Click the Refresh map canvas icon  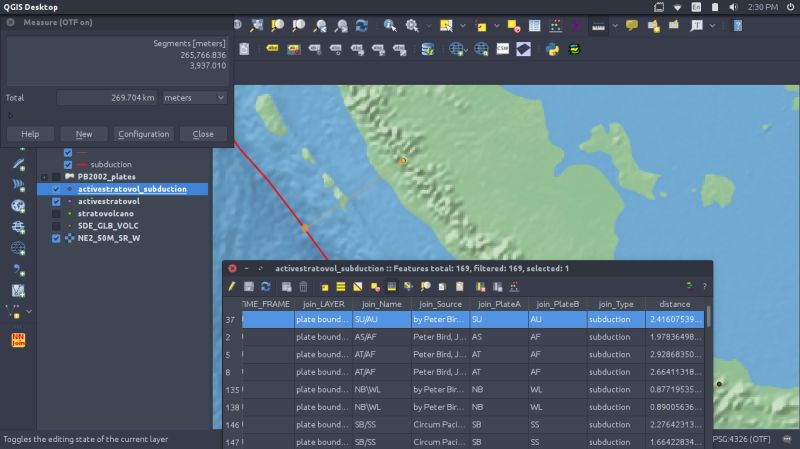(x=362, y=26)
